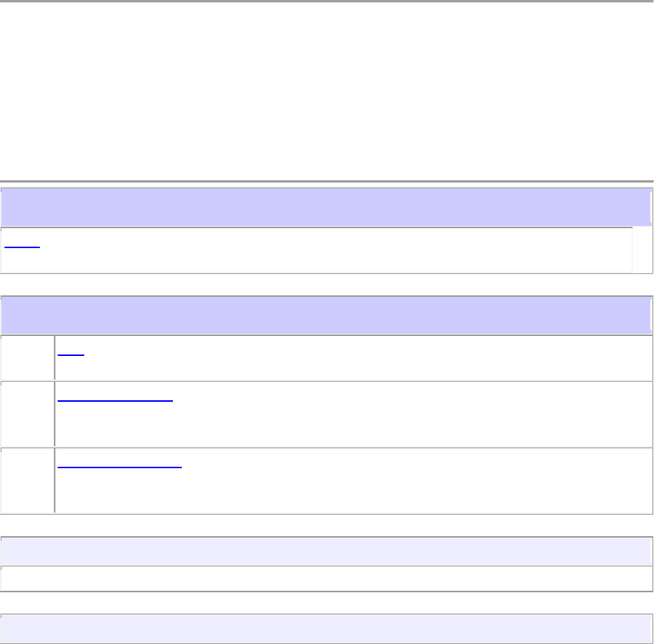This screenshot has width=654, height=644.
Task: Open the medium-length link in second table's middle row
Action: (115, 397)
